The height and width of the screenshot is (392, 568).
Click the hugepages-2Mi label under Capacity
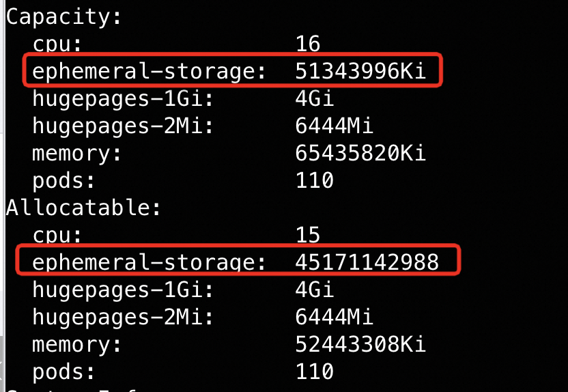tap(123, 126)
